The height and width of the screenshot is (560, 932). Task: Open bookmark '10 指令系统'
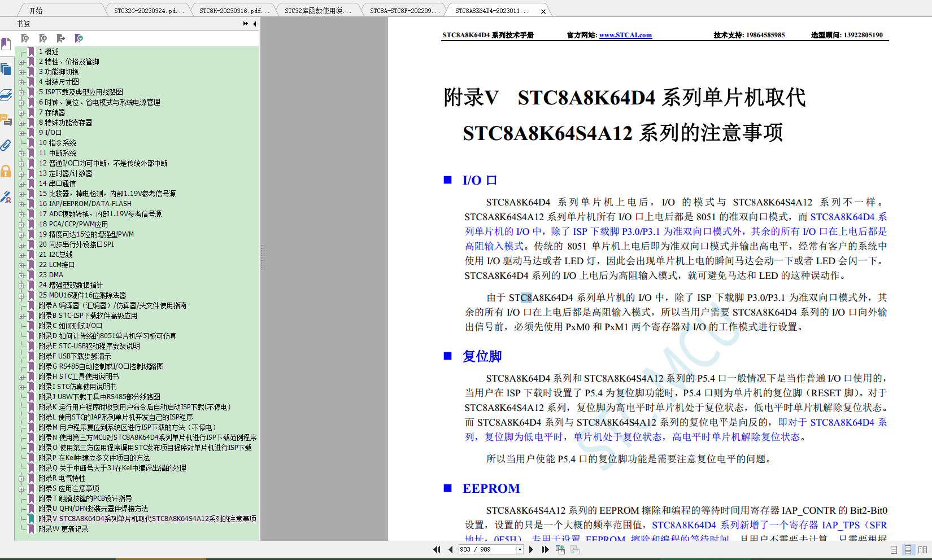coord(58,143)
